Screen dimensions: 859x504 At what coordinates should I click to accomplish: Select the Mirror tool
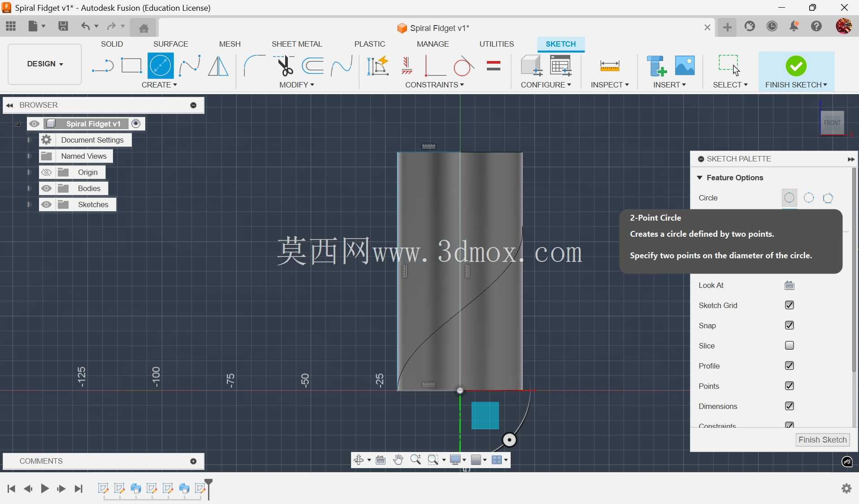pos(218,66)
